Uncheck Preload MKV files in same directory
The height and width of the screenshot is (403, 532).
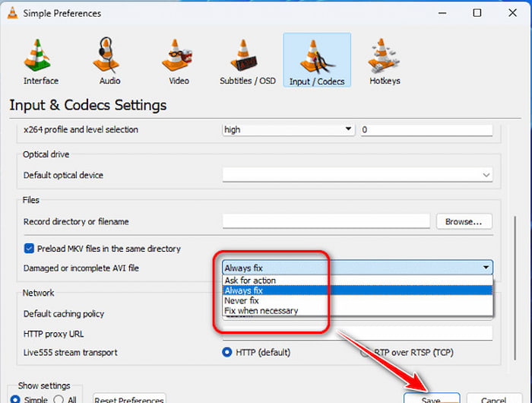coord(29,249)
